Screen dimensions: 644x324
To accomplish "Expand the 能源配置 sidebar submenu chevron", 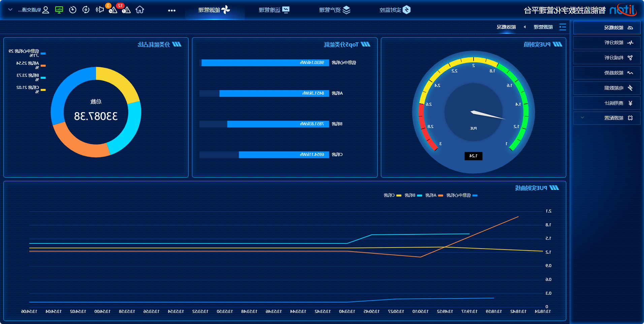I will click(x=582, y=118).
